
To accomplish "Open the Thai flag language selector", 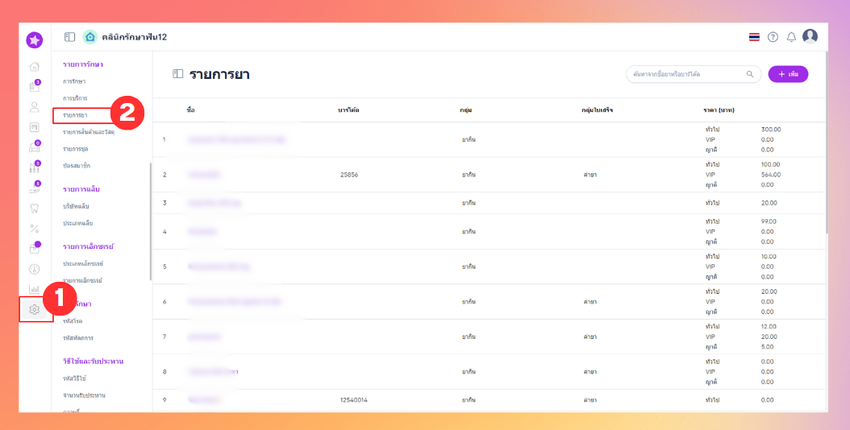I will [754, 37].
